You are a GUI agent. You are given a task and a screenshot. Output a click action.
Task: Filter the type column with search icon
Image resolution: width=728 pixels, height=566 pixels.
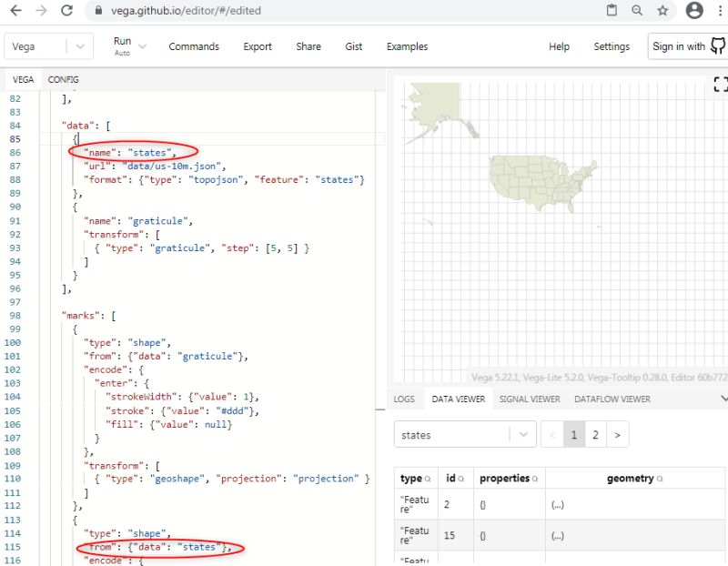click(x=428, y=479)
